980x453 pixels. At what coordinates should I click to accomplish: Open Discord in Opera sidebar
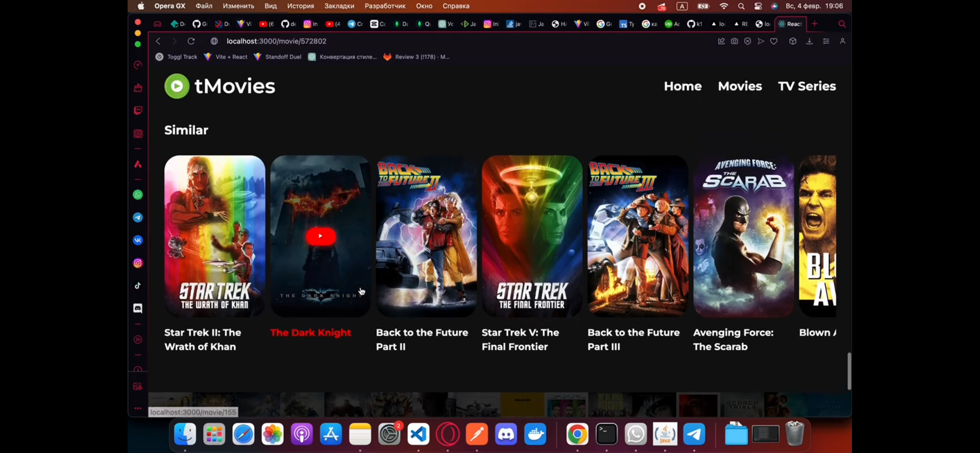[138, 308]
